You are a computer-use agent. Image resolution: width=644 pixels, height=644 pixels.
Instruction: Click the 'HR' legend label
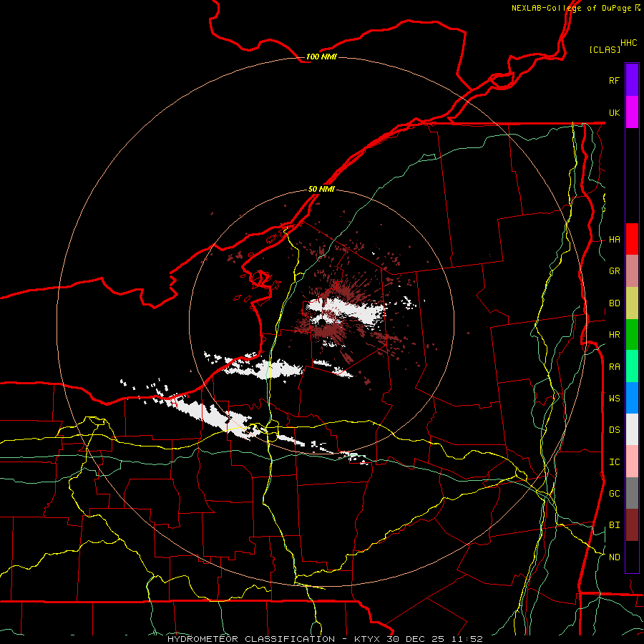(x=614, y=335)
